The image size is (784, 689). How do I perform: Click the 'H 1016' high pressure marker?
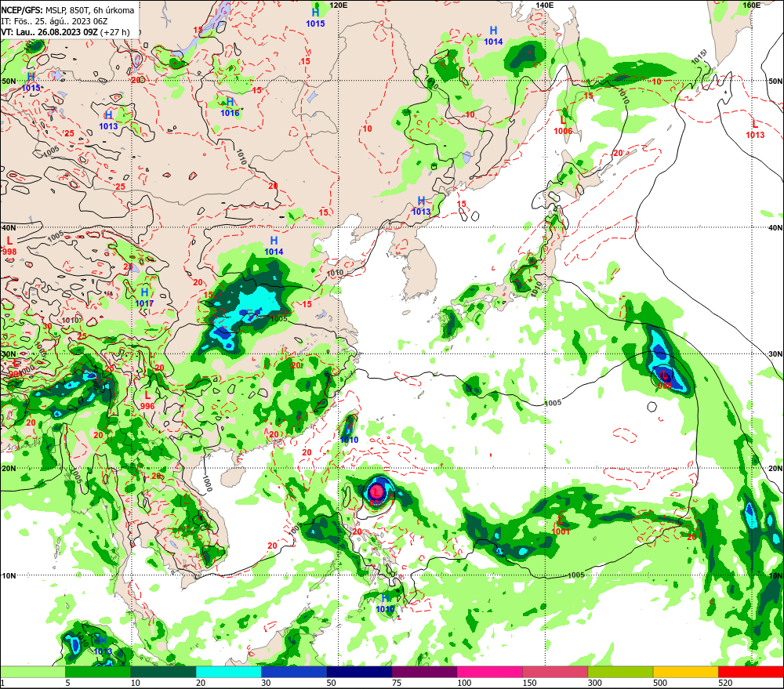pyautogui.click(x=230, y=107)
